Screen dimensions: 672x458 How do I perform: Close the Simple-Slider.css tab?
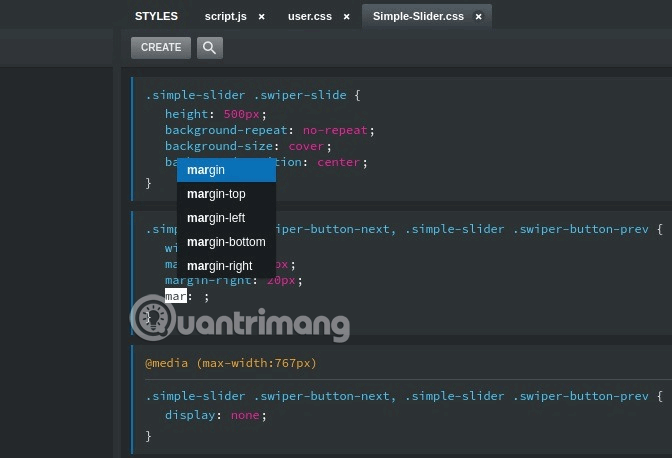tap(478, 17)
